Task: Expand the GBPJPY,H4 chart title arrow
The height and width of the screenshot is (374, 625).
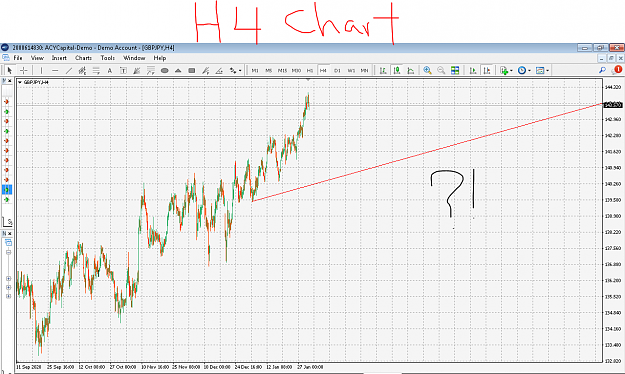Action: (x=20, y=83)
